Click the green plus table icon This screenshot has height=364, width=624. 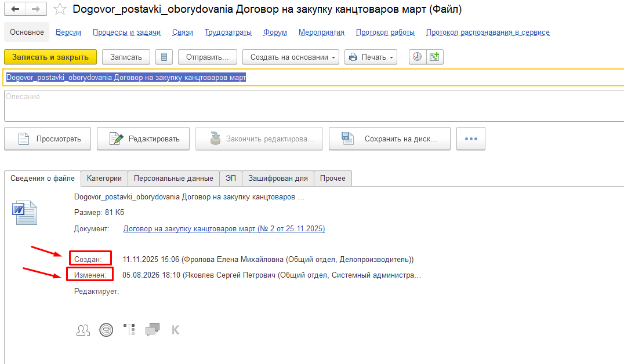point(434,57)
